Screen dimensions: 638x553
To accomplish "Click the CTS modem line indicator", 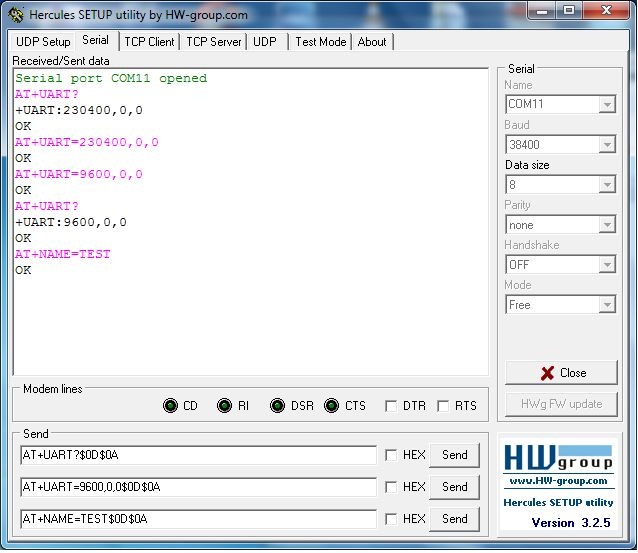I will pos(332,406).
